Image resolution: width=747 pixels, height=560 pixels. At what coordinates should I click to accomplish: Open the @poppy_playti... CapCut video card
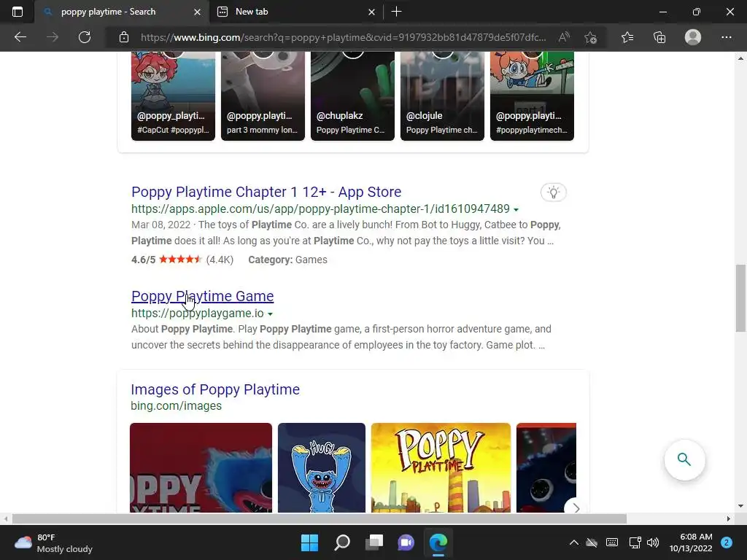[173, 96]
